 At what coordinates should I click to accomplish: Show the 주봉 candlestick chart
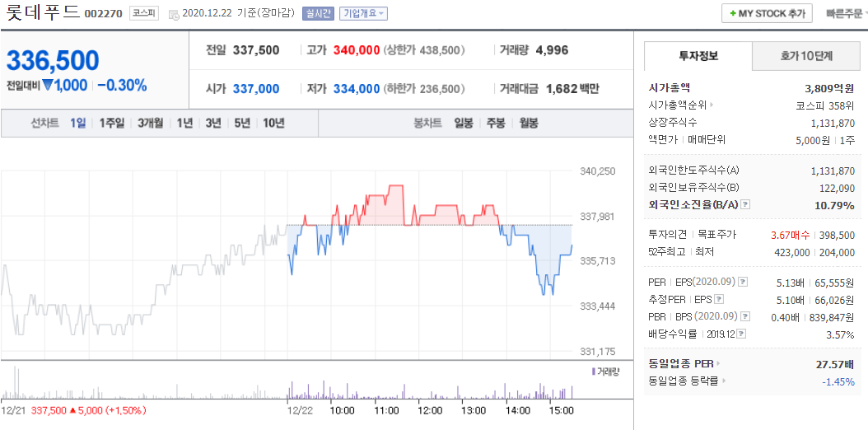click(x=496, y=123)
